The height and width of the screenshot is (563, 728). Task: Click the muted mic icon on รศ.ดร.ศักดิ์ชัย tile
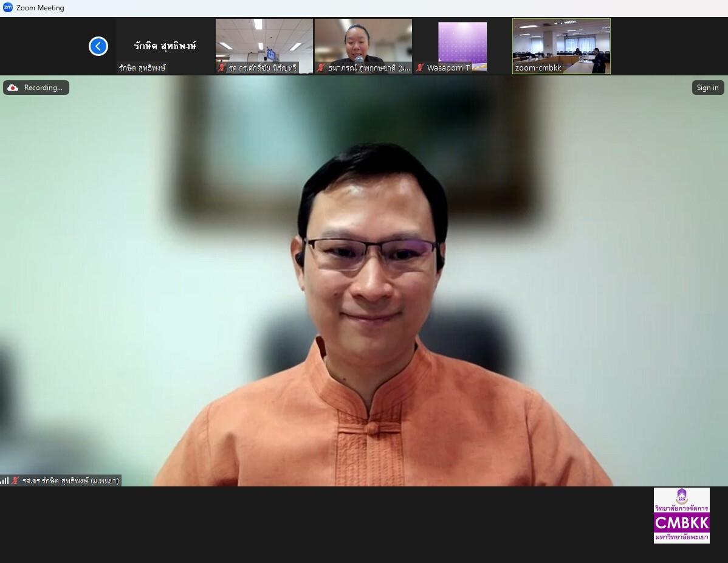tap(222, 68)
